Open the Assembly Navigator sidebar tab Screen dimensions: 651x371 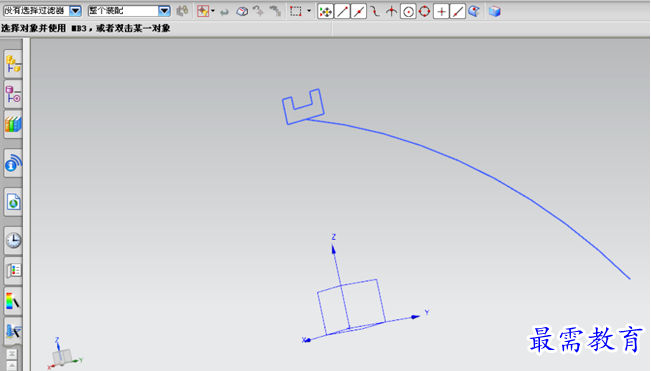13,64
